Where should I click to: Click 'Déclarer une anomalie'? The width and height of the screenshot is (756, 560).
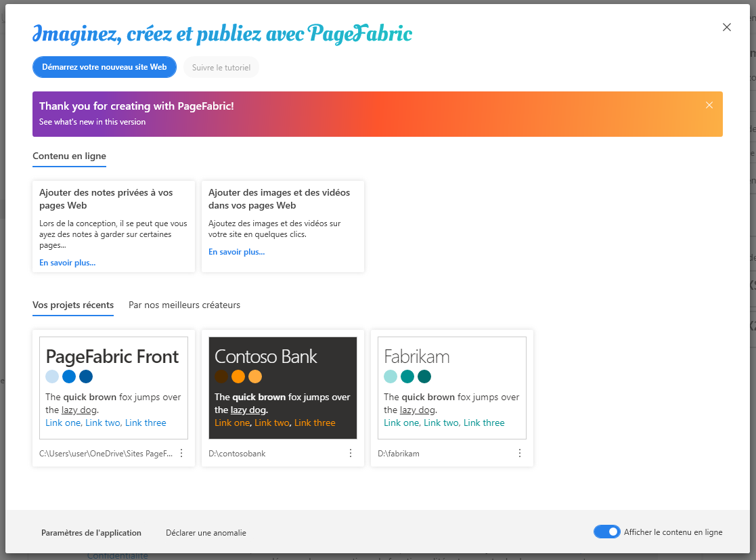click(206, 532)
